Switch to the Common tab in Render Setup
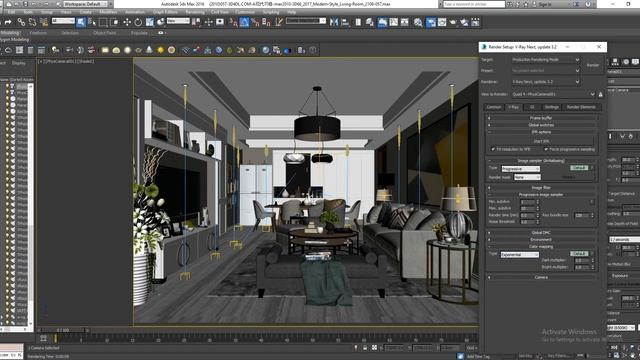The image size is (640, 360). point(493,107)
